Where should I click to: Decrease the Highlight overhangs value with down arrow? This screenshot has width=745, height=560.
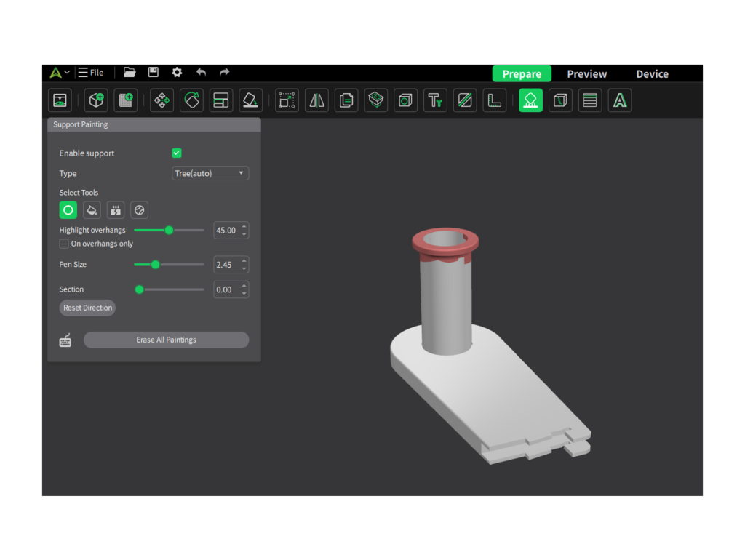(244, 234)
